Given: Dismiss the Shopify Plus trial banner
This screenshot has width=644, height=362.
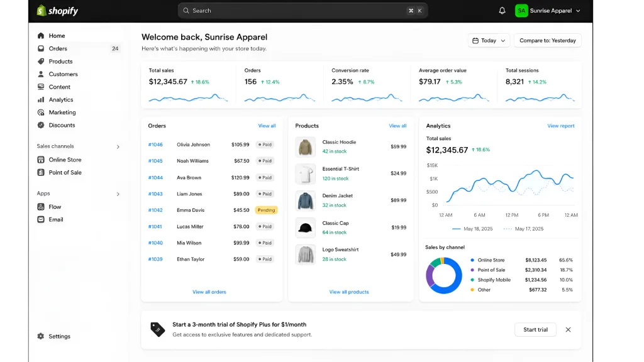Looking at the screenshot, I should coord(568,329).
